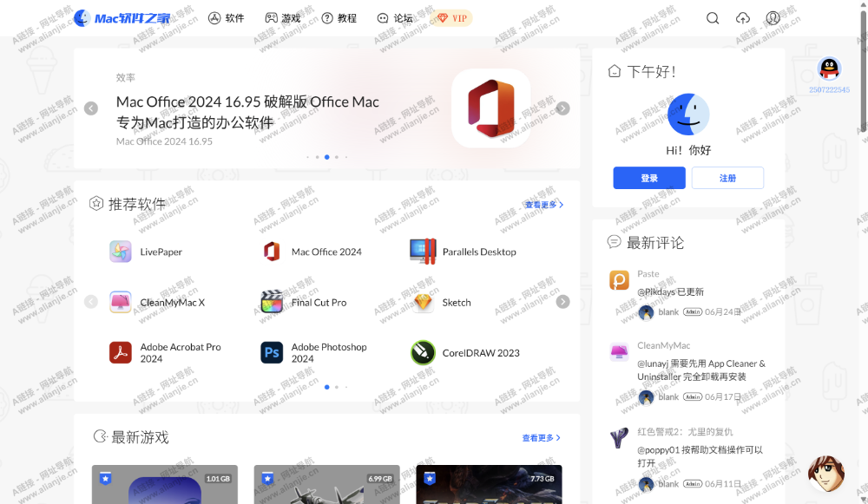868x504 pixels.
Task: Click the @poppy01 按帮助文档操作可以打开 comment
Action: tap(700, 456)
